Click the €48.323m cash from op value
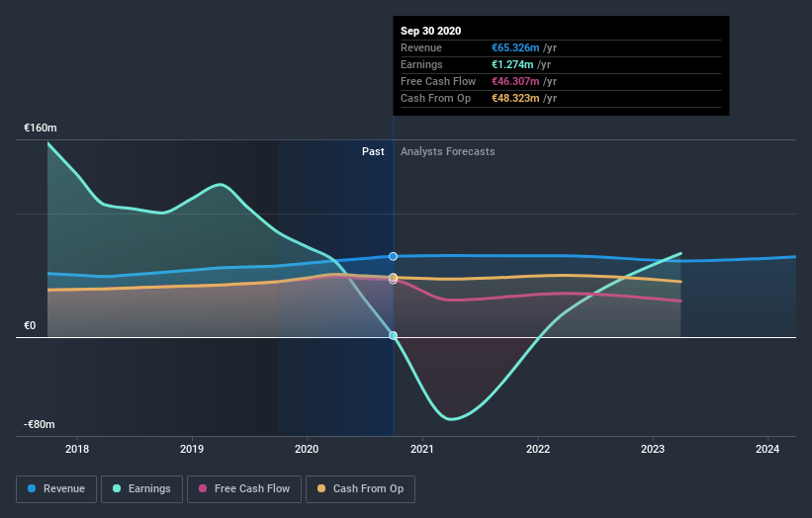Viewport: 812px width, 518px height. [515, 98]
